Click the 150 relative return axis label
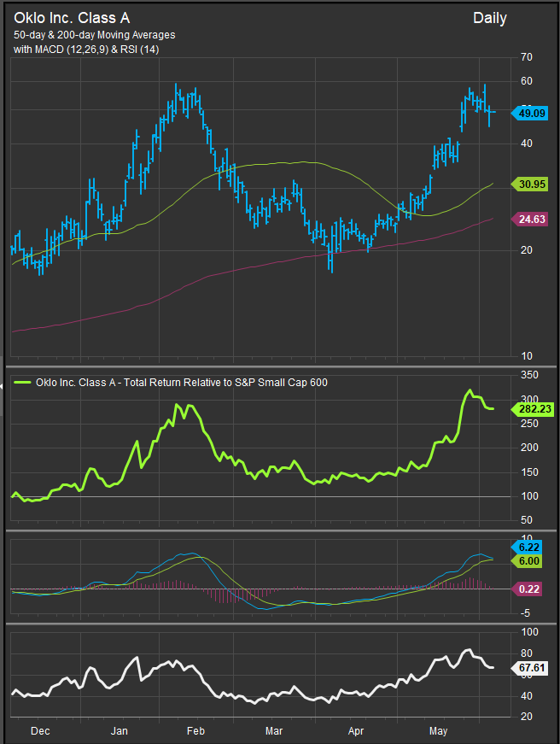The image size is (560, 744). coord(529,472)
